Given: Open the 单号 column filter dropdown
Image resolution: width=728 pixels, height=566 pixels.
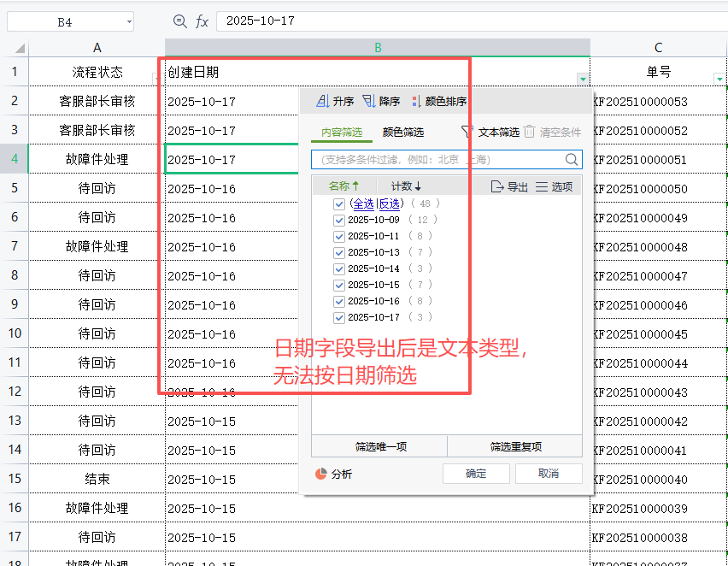Looking at the screenshot, I should coord(719,79).
